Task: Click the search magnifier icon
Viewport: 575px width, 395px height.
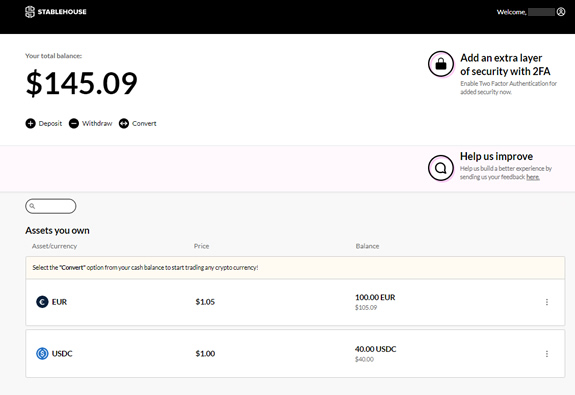Action: (32, 206)
